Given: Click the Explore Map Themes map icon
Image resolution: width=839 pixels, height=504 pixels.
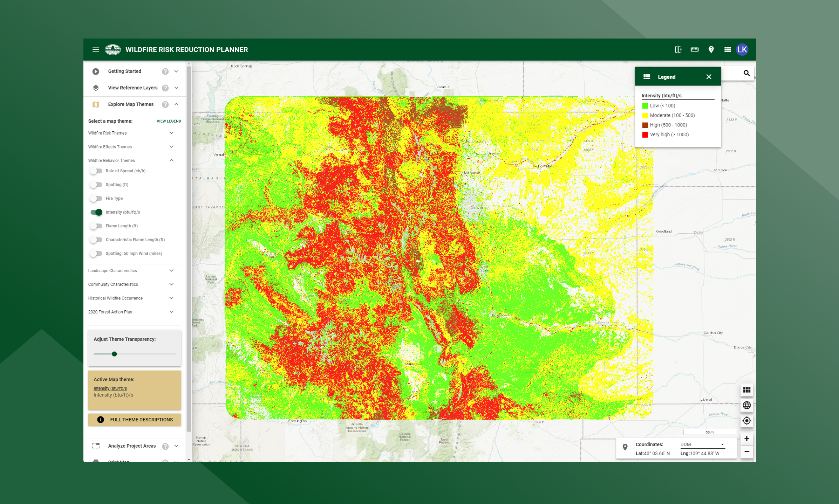Looking at the screenshot, I should (x=96, y=104).
